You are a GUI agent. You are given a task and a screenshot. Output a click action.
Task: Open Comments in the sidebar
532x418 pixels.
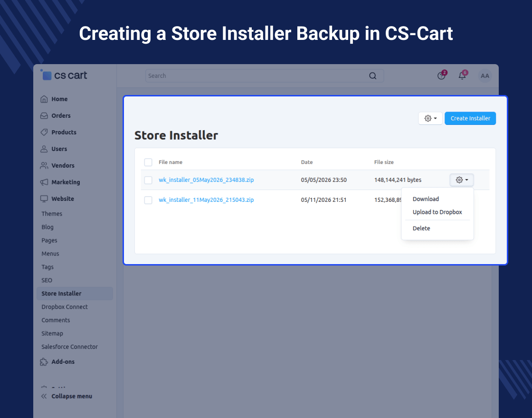(x=56, y=320)
